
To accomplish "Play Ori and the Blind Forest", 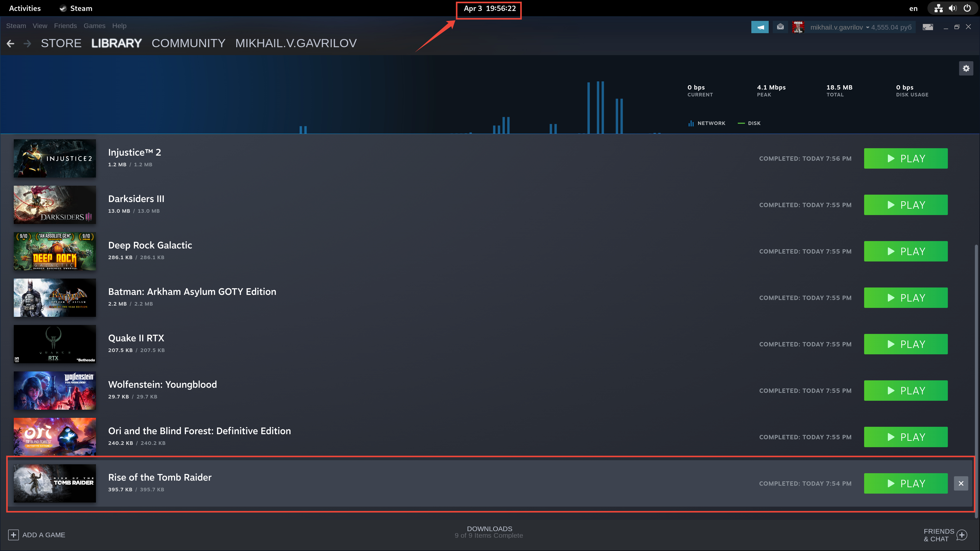I will pyautogui.click(x=906, y=437).
